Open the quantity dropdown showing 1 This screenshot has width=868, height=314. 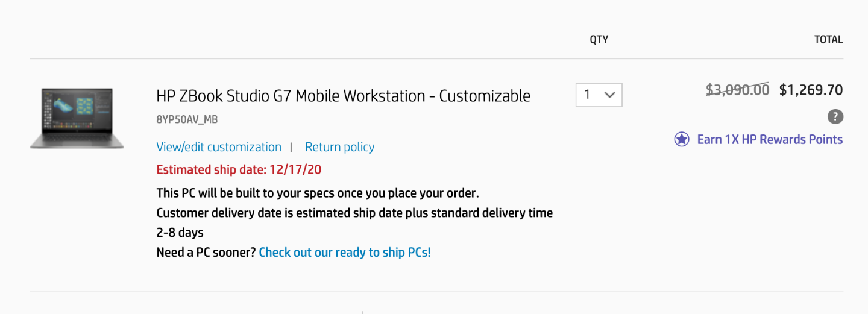pos(599,95)
